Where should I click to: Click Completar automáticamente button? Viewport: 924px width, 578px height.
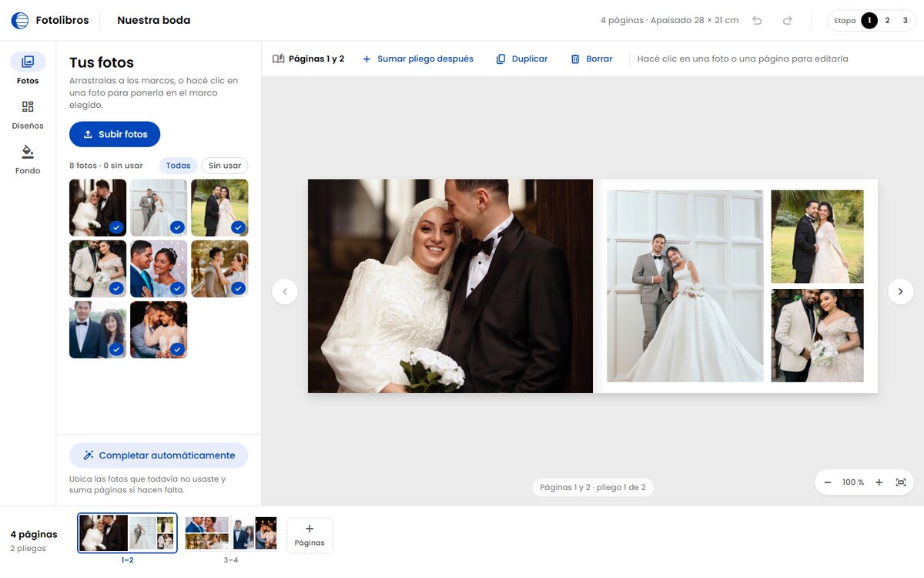click(x=159, y=455)
